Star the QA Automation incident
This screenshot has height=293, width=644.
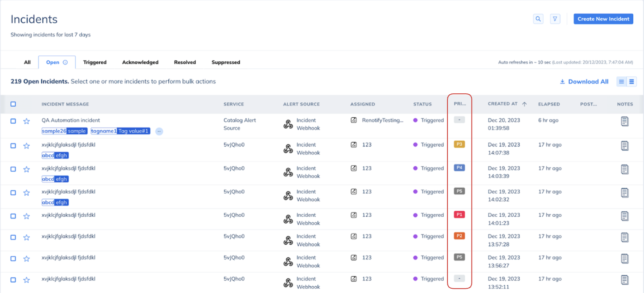[27, 122]
